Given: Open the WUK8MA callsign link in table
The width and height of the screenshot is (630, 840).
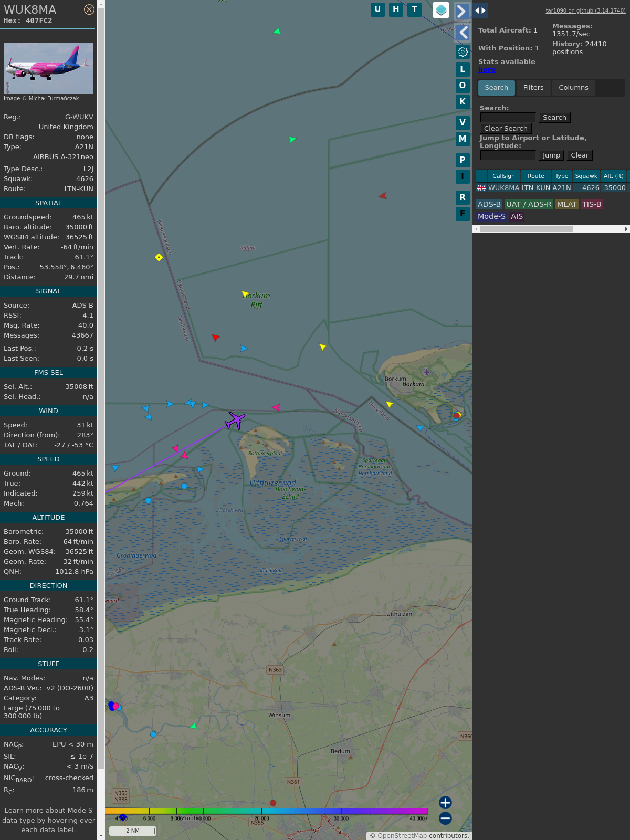Looking at the screenshot, I should click(x=503, y=188).
